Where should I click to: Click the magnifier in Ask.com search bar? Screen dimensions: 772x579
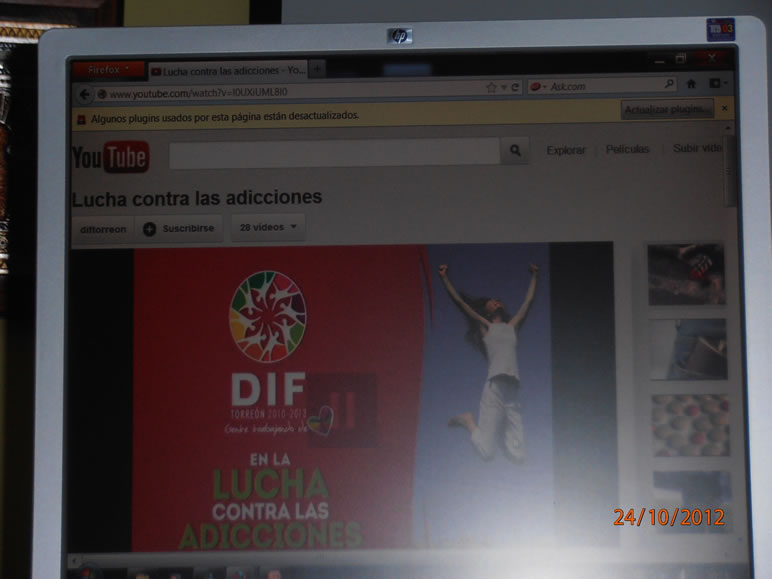[x=669, y=84]
